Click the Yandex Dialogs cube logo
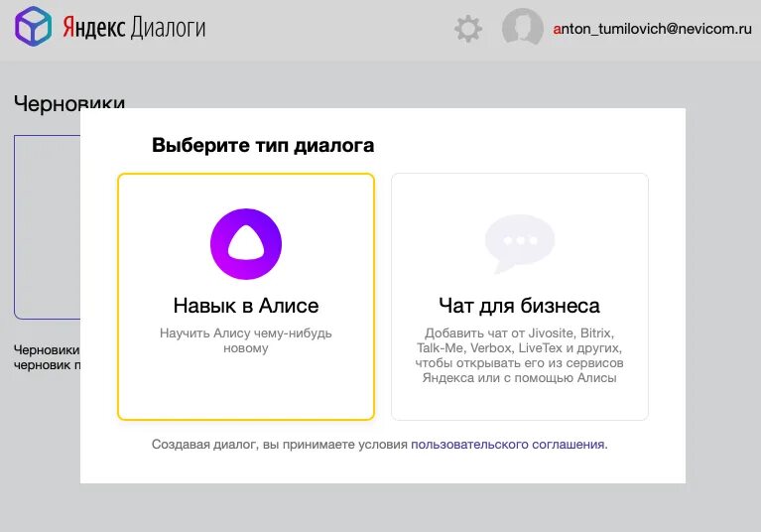Screen dimensions: 761x532 point(33,27)
